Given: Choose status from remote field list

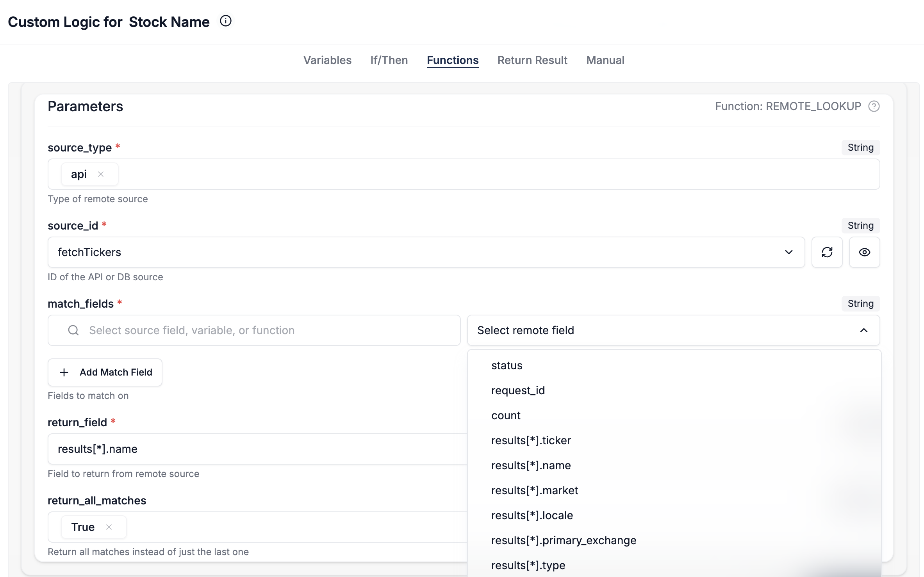Looking at the screenshot, I should click(x=674, y=365).
